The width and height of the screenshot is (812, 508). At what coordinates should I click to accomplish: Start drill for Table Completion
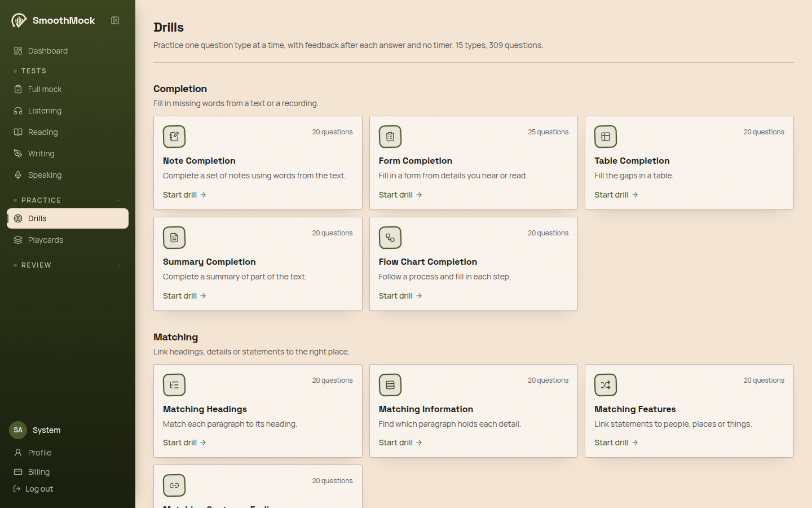tap(616, 195)
